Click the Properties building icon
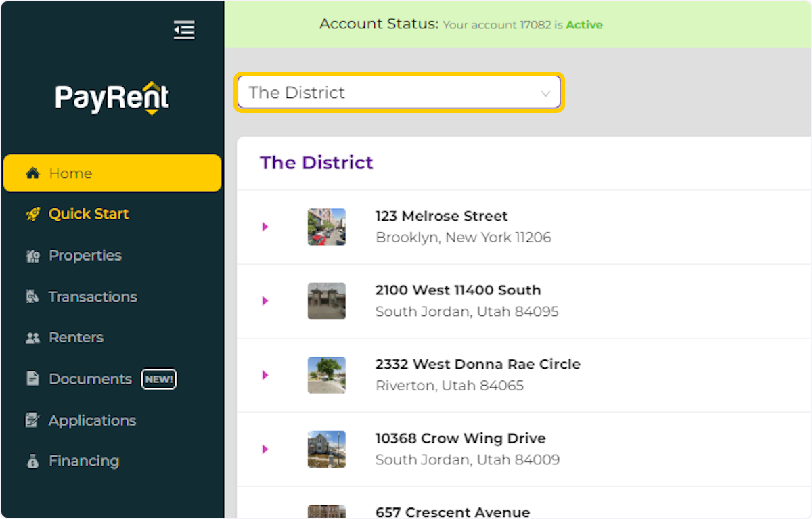This screenshot has height=519, width=812. [32, 256]
